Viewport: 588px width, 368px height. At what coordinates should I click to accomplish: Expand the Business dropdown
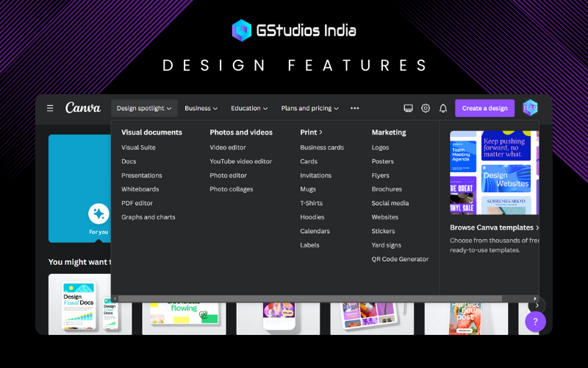tap(201, 108)
